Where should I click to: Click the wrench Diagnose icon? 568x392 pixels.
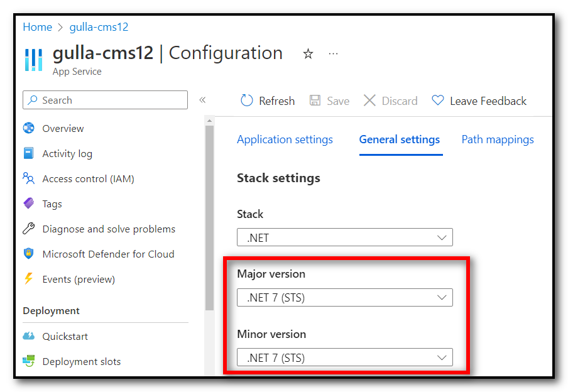coord(29,229)
